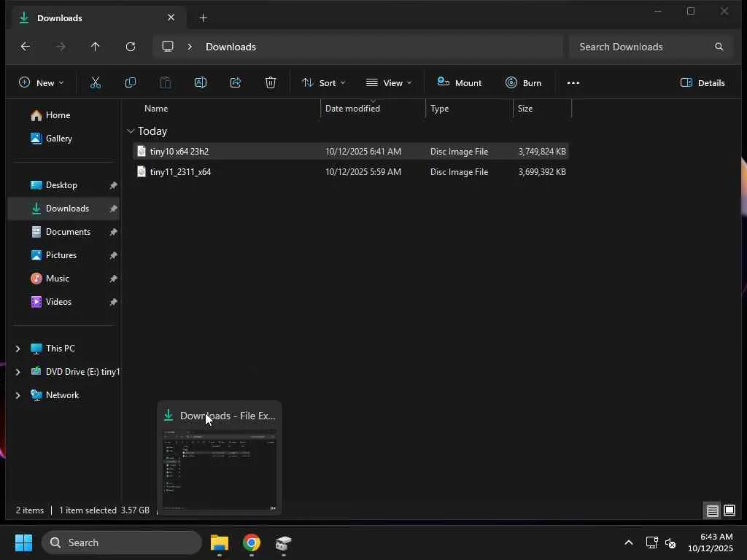Image resolution: width=747 pixels, height=560 pixels.
Task: Click Downloads File Explorer preview thumbnail
Action: click(219, 470)
